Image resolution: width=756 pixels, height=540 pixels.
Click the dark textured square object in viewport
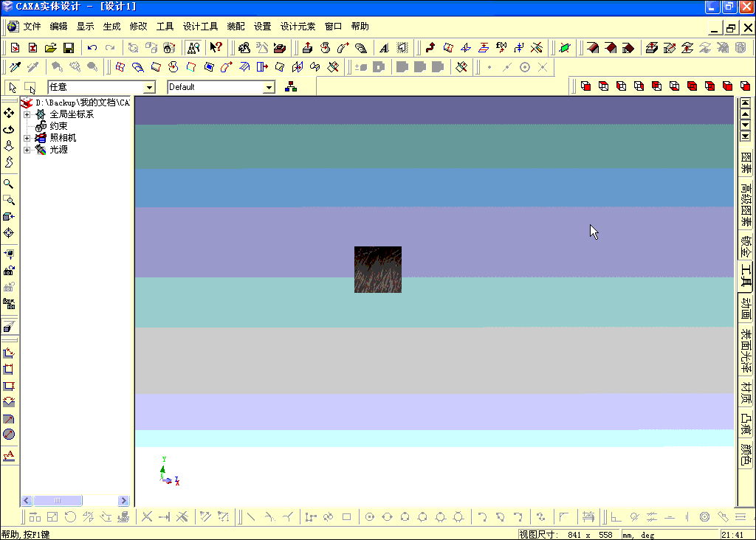click(378, 270)
